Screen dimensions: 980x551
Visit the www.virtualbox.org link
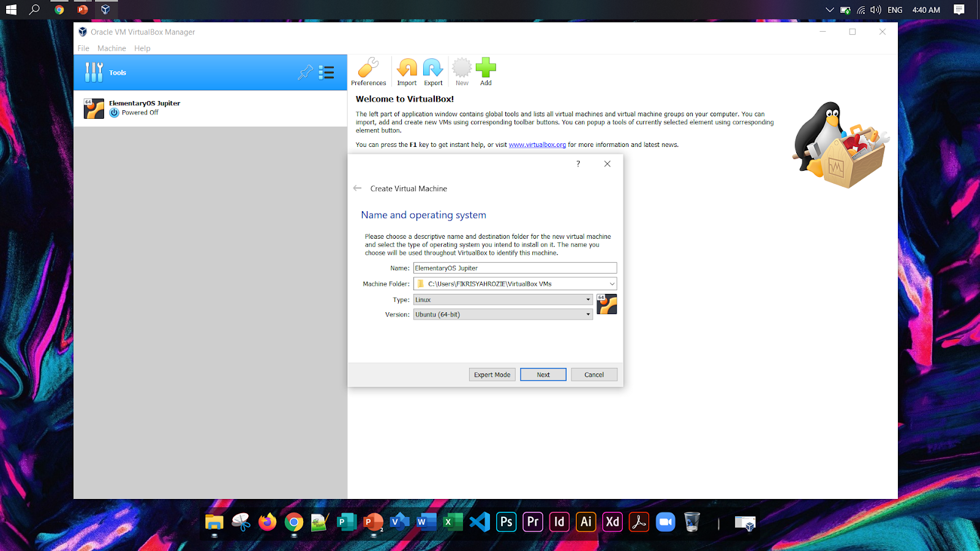pos(537,145)
